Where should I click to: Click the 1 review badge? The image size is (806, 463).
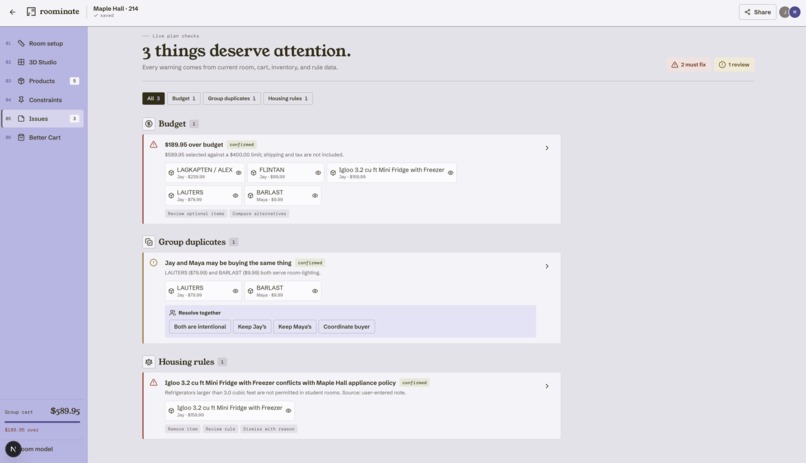(x=734, y=65)
